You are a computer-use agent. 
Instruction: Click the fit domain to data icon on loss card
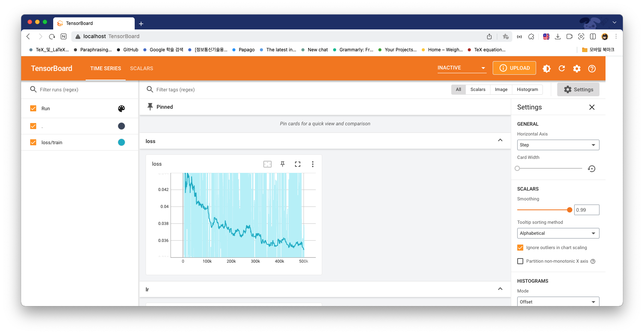267,164
